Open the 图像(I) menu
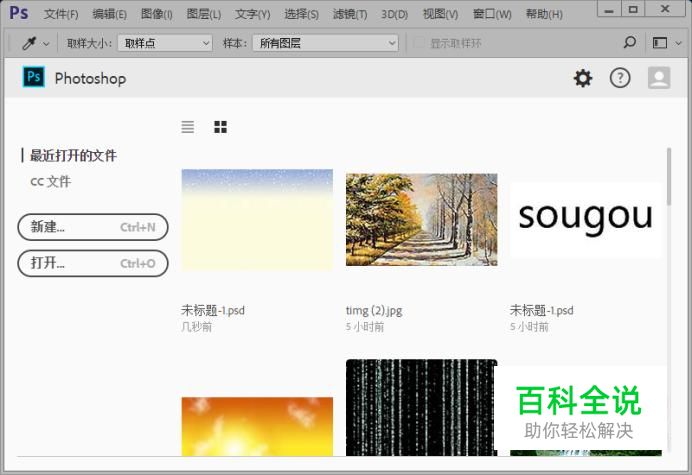692x475 pixels. click(x=157, y=15)
